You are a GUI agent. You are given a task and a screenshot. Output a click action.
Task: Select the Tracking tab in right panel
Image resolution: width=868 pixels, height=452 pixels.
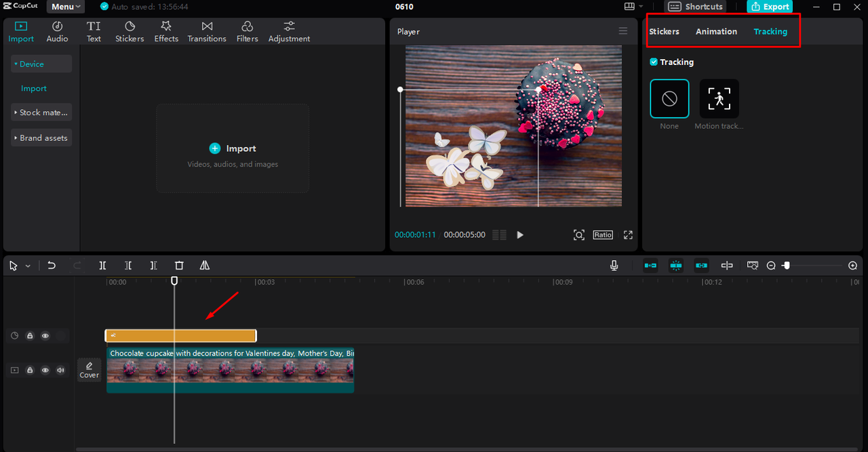pos(770,31)
